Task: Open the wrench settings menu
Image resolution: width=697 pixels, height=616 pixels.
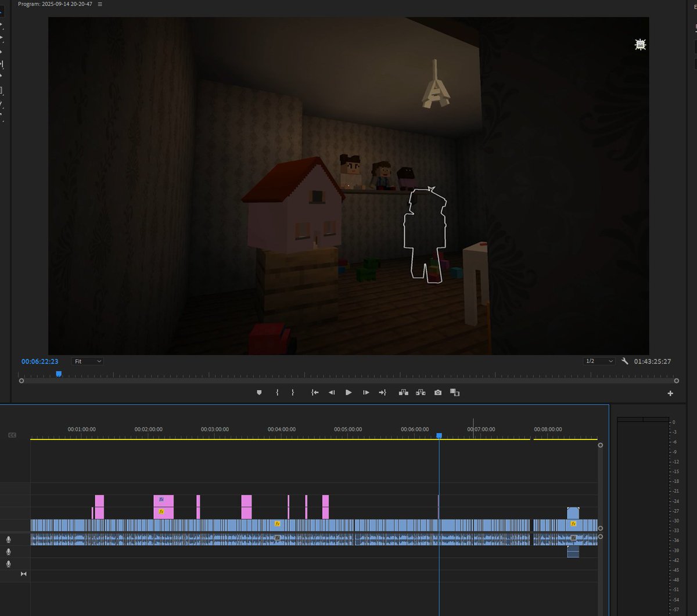Action: pos(625,361)
